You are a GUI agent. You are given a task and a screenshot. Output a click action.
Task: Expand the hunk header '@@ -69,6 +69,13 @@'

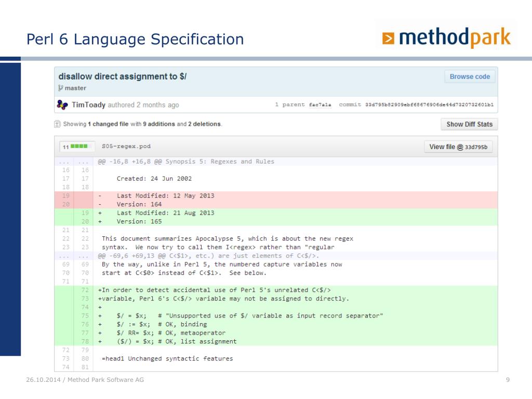[276, 256]
